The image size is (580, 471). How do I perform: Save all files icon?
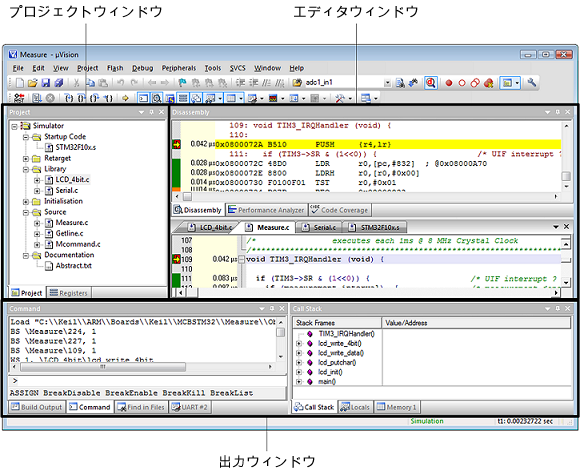point(58,83)
